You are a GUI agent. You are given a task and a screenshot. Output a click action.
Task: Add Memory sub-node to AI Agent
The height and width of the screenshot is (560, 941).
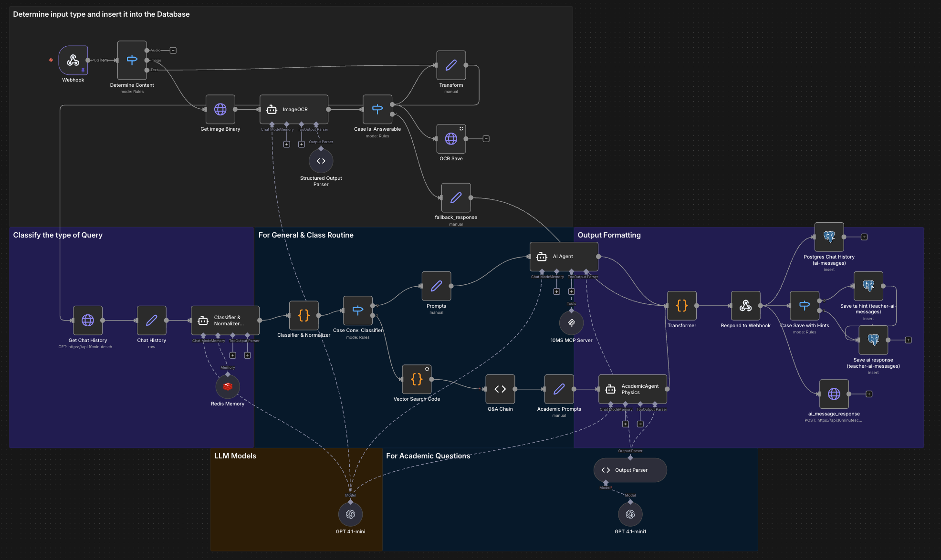tap(556, 291)
